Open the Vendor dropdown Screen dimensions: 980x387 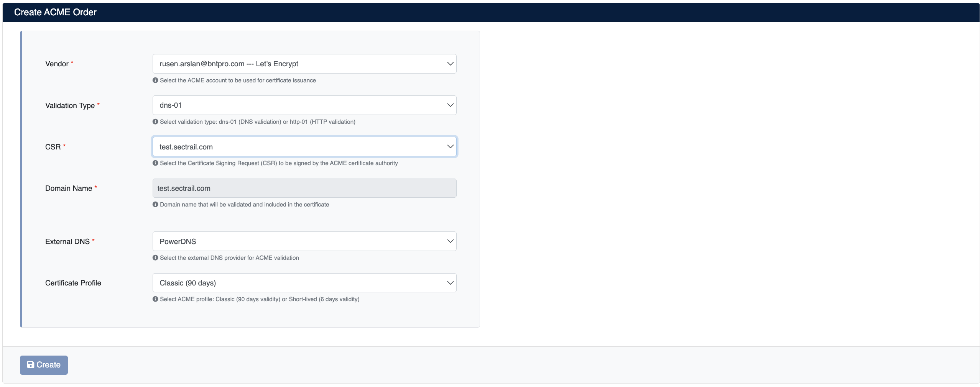[x=304, y=64]
